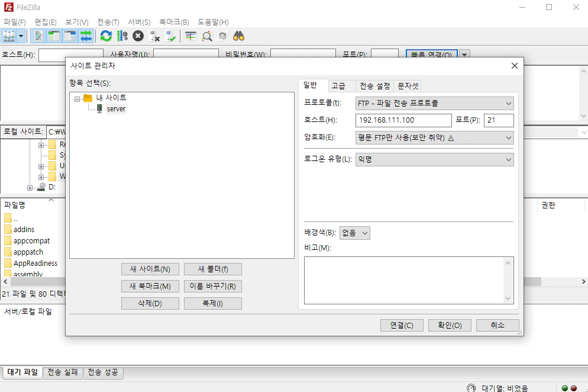Click the 확인(O) button

[450, 325]
